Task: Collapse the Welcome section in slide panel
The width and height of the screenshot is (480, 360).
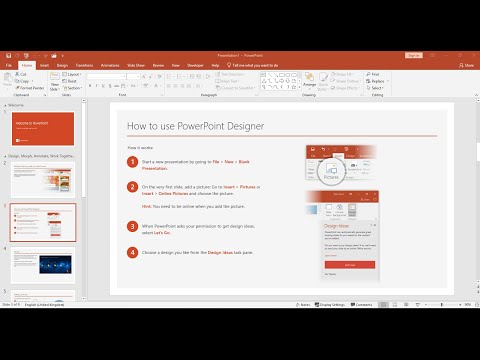Action: coord(5,105)
